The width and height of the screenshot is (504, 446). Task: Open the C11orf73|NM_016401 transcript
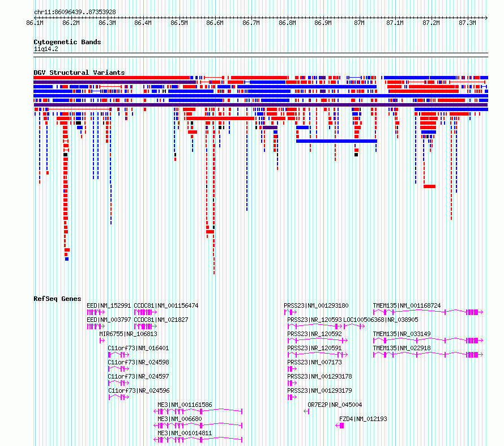[138, 349]
